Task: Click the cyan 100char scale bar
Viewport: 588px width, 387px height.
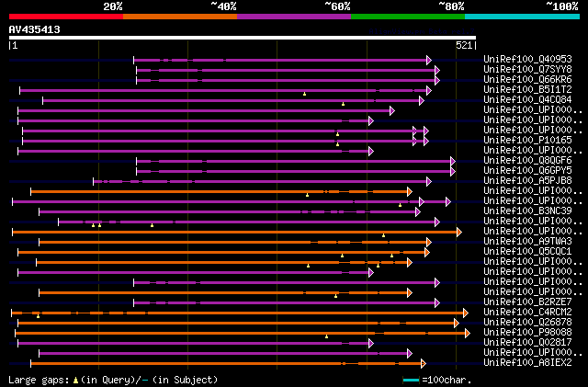Action: point(411,381)
